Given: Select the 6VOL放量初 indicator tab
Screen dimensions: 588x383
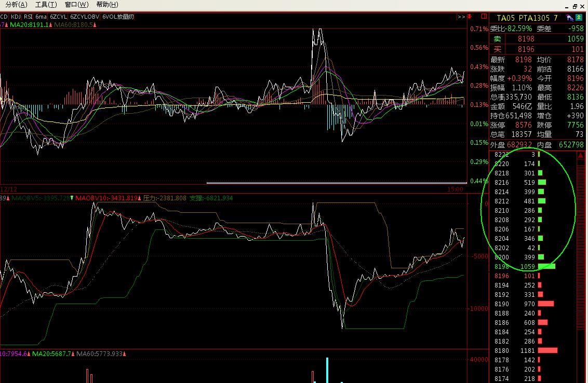Looking at the screenshot, I should point(118,17).
